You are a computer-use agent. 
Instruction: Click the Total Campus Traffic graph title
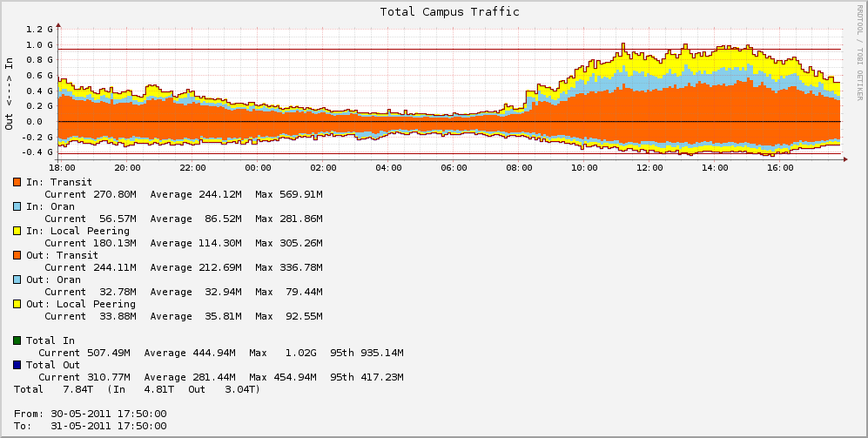tap(449, 12)
